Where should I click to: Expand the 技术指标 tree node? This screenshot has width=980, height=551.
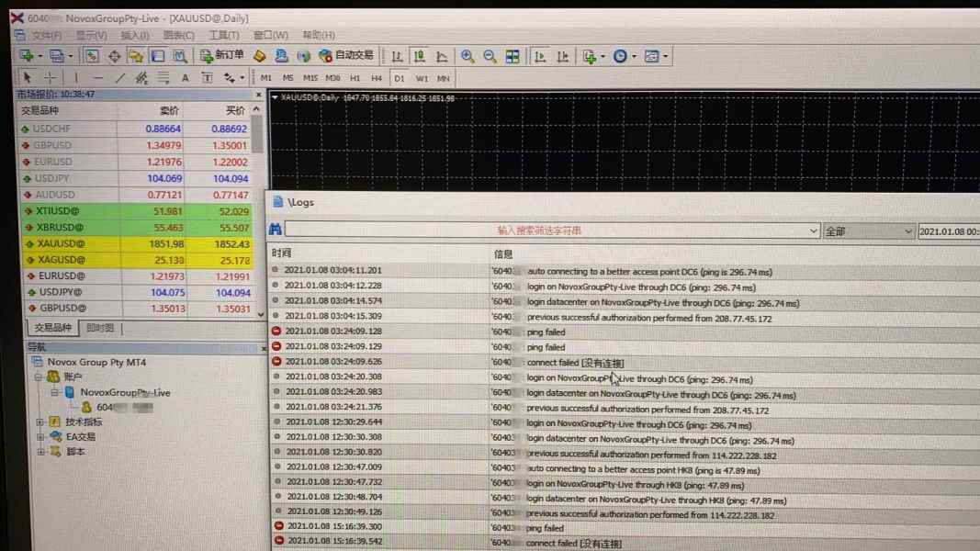coord(41,422)
